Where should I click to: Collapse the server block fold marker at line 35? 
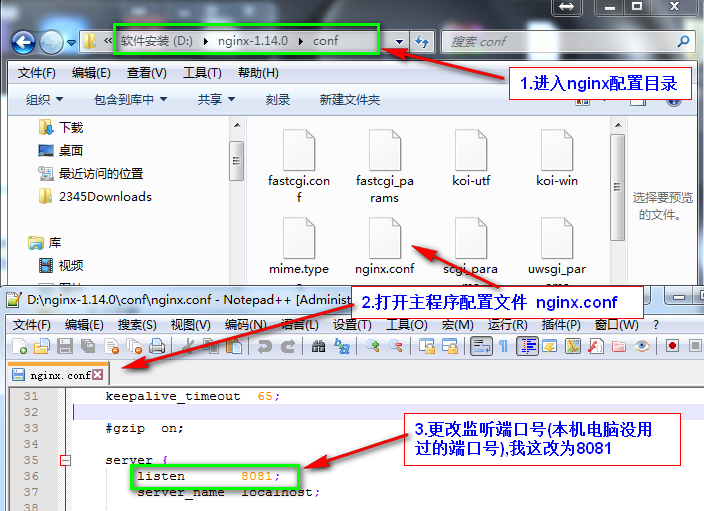(x=66, y=460)
